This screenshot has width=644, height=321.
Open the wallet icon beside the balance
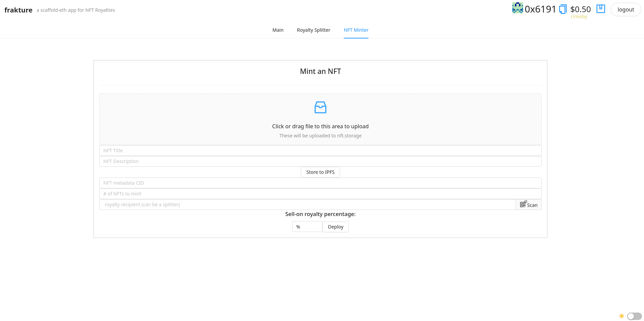(x=601, y=9)
